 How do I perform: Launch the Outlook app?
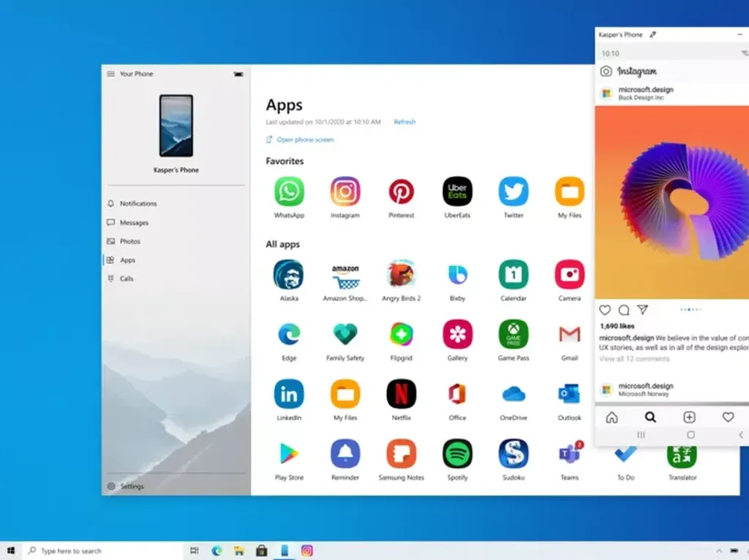tap(569, 394)
